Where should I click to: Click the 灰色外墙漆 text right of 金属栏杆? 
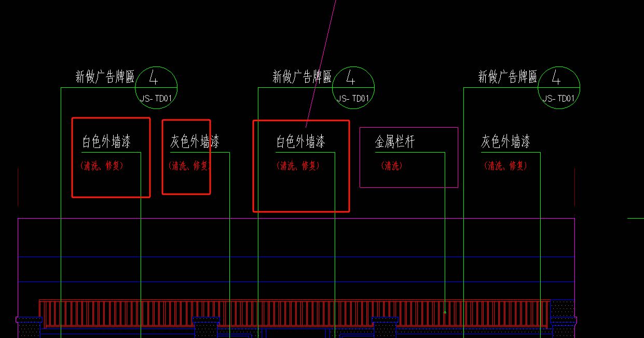pos(505,141)
